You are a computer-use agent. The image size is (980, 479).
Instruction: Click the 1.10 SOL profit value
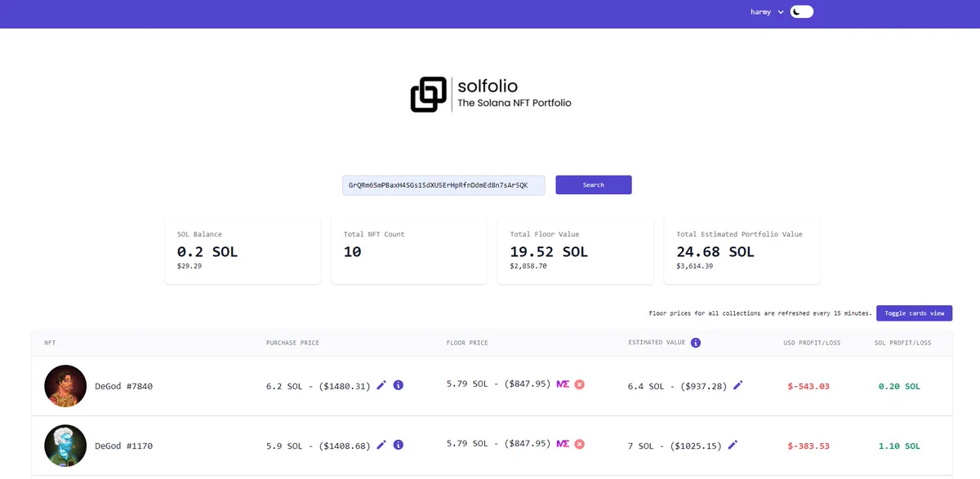899,446
